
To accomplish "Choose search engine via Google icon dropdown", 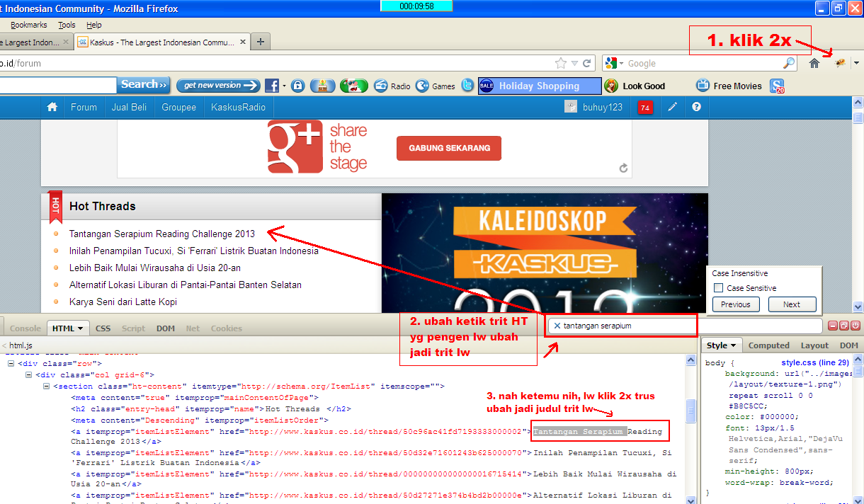I will [x=615, y=63].
